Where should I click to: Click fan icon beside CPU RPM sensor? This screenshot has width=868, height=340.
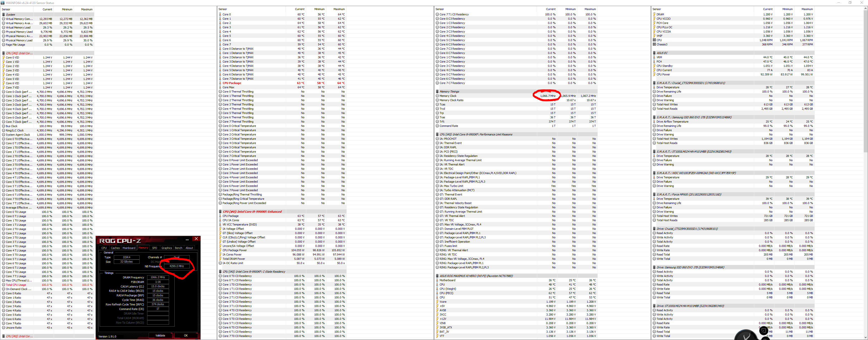654,40
